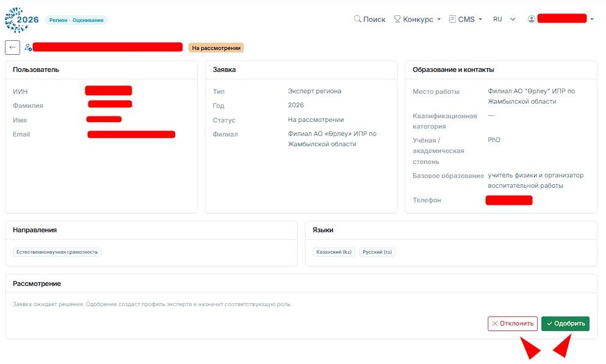This screenshot has width=606, height=364.
Task: Open search via Поиск
Action: click(369, 19)
